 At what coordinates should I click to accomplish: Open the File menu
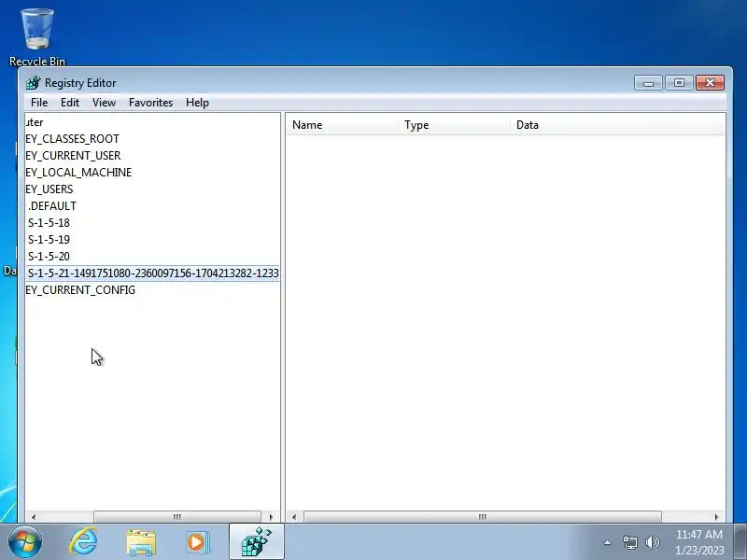coord(39,103)
